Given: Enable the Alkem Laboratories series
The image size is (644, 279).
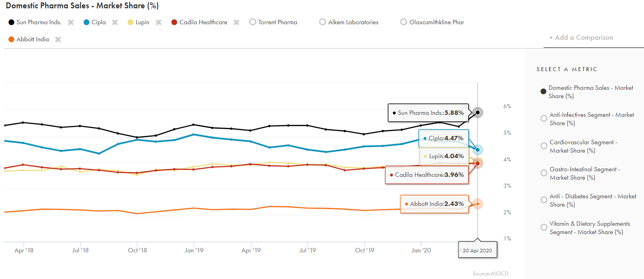Looking at the screenshot, I should tap(323, 22).
